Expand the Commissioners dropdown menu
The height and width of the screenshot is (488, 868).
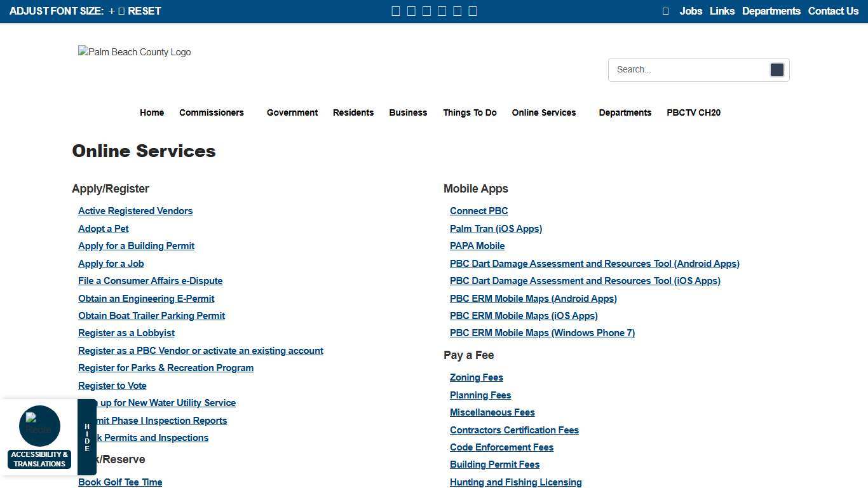[212, 112]
